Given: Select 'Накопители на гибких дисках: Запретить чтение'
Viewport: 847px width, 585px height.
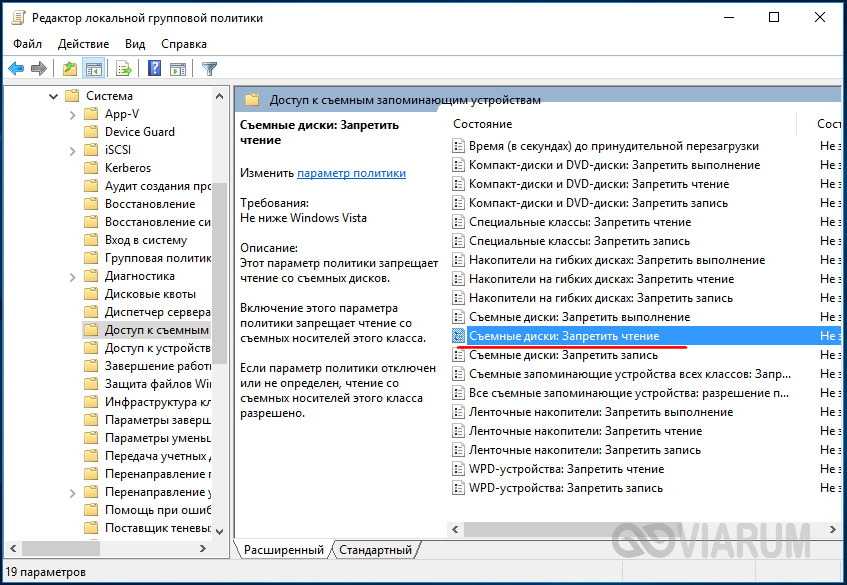Looking at the screenshot, I should 601,279.
